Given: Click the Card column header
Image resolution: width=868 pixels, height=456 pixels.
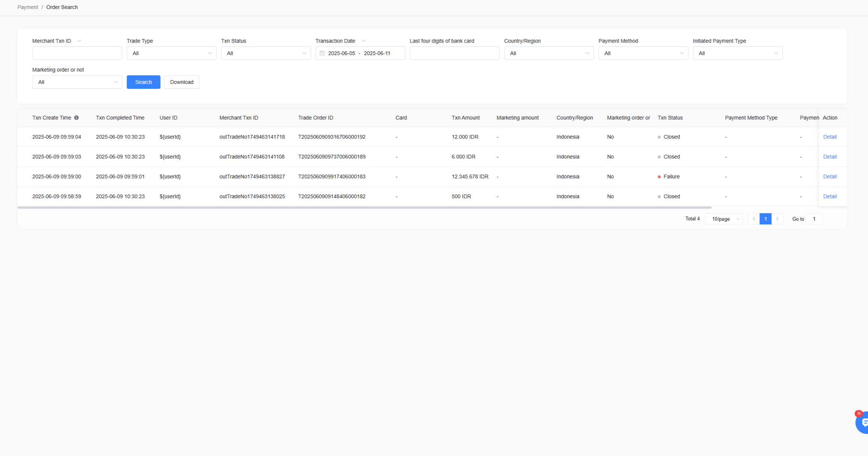Looking at the screenshot, I should click(x=401, y=118).
